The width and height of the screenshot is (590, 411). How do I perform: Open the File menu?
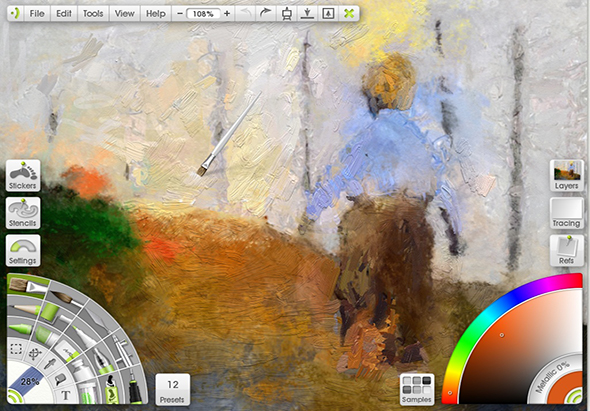[37, 14]
